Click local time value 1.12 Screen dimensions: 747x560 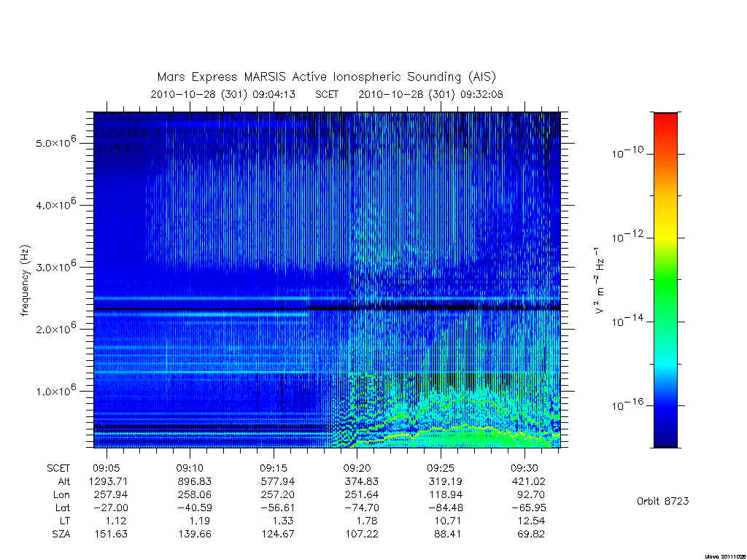click(x=117, y=521)
